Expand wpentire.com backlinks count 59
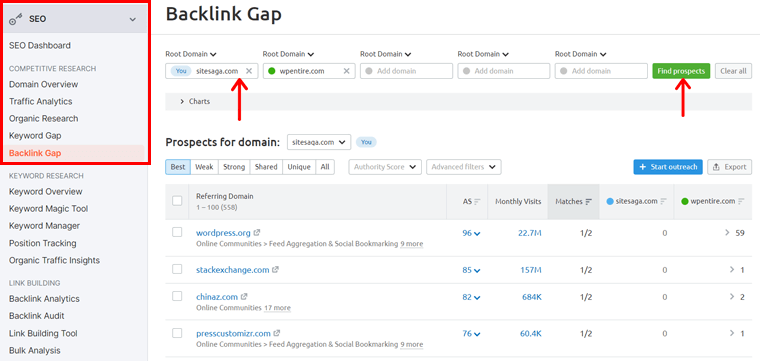Screen dimensions: 760x361 tap(734, 233)
